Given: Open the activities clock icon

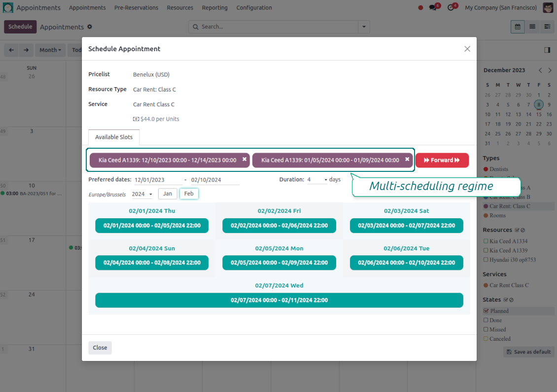Looking at the screenshot, I should tap(451, 8).
